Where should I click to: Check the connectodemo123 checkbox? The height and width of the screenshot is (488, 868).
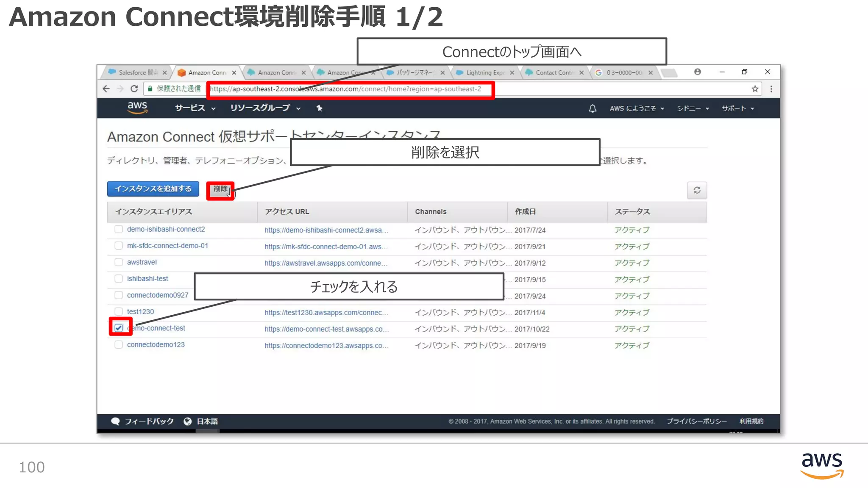[x=119, y=344]
